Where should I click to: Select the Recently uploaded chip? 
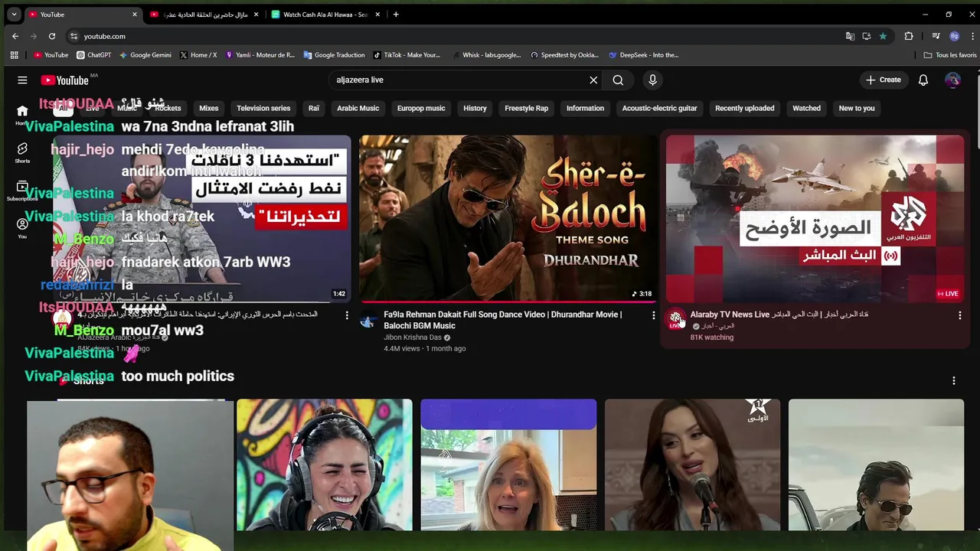745,108
